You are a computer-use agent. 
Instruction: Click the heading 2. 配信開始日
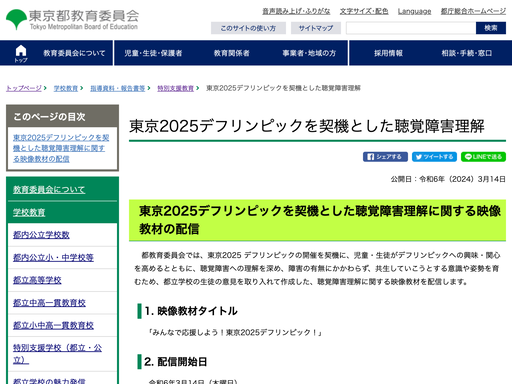(x=176, y=362)
